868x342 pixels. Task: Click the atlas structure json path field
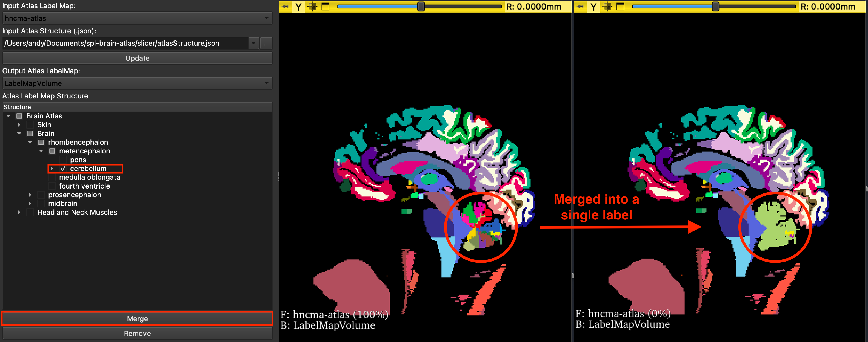tap(125, 44)
